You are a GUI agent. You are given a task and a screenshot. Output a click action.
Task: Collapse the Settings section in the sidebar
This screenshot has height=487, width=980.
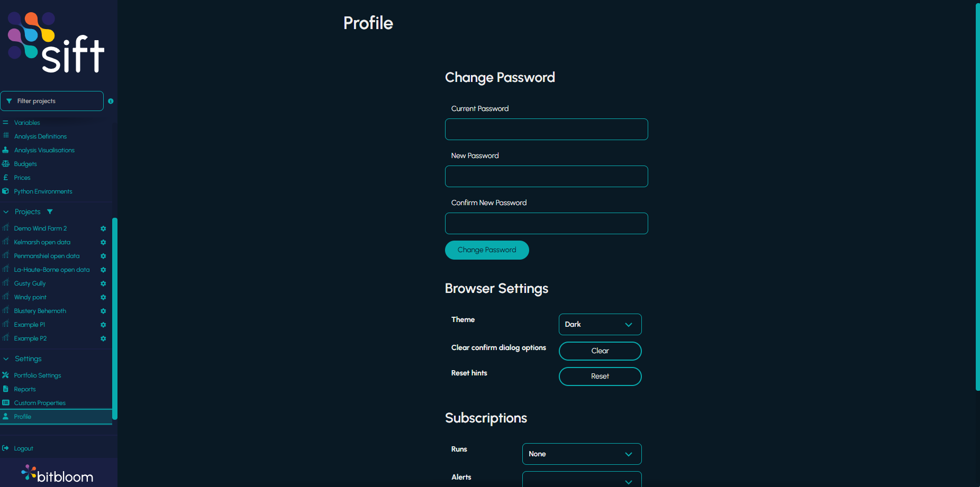(6, 359)
